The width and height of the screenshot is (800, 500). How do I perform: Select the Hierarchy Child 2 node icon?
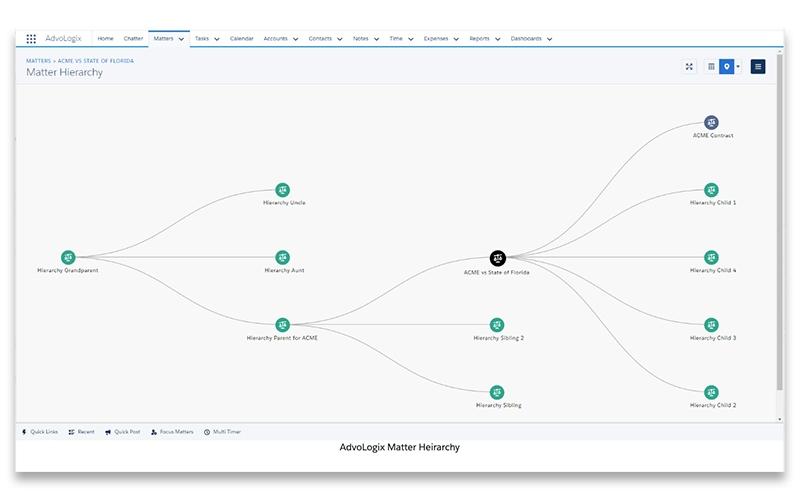click(x=711, y=392)
